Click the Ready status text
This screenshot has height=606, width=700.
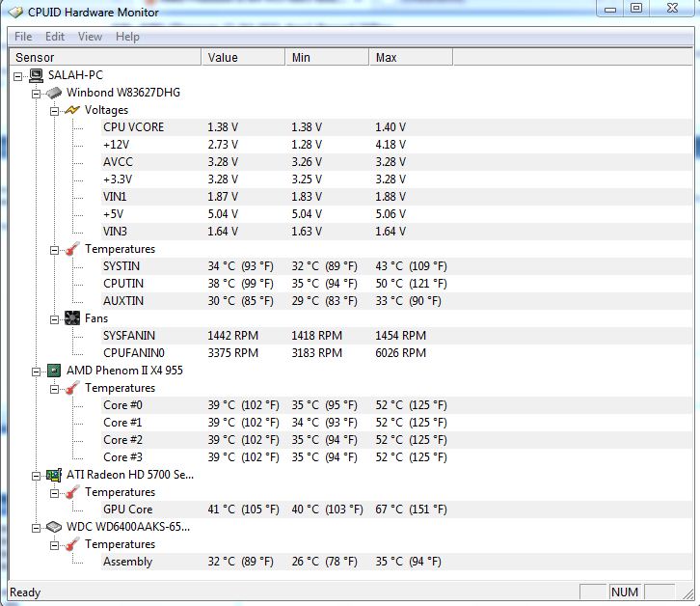pos(25,592)
